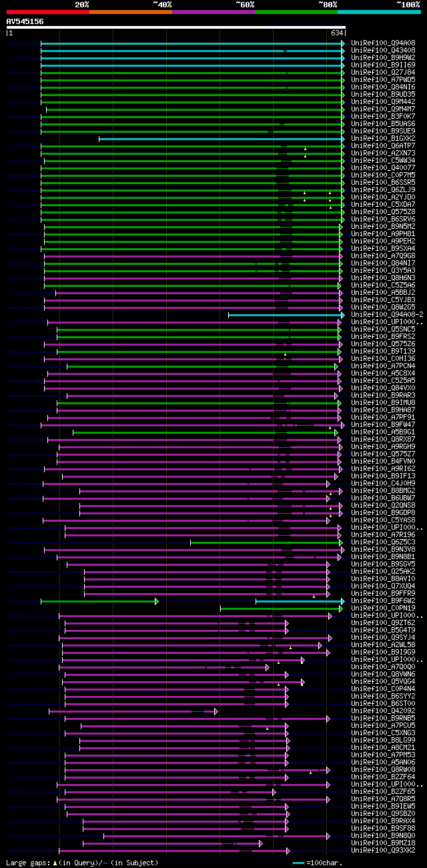Open the UniRef100_C0PN19 hit
The height and width of the screenshot is (868, 427).
pyautogui.click(x=383, y=608)
